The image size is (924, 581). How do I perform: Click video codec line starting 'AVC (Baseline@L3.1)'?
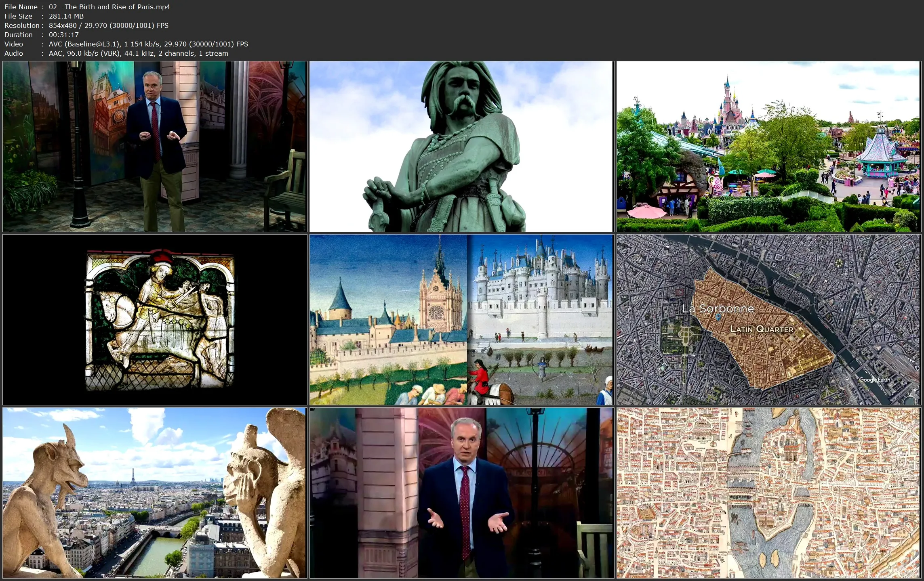(148, 44)
